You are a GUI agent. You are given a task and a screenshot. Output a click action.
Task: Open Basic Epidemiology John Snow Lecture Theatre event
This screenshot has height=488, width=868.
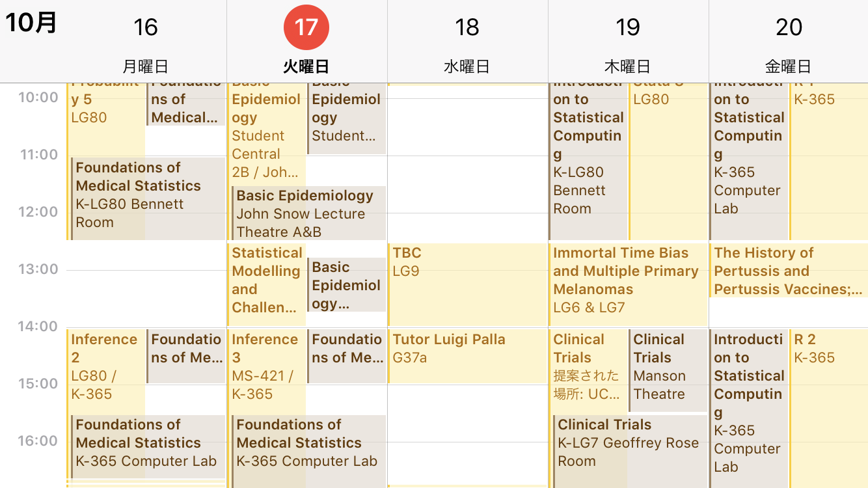pos(309,213)
